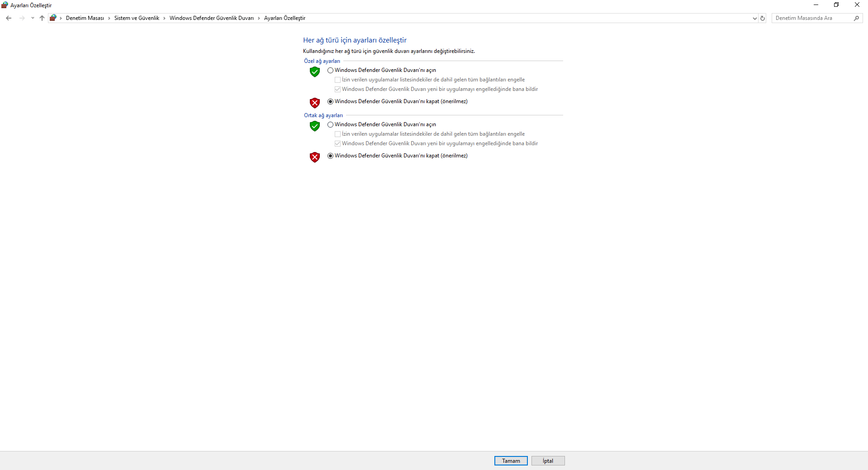Image resolution: width=868 pixels, height=470 pixels.
Task: Expand chevron after Denetim Masası breadcrumb
Action: [x=109, y=18]
